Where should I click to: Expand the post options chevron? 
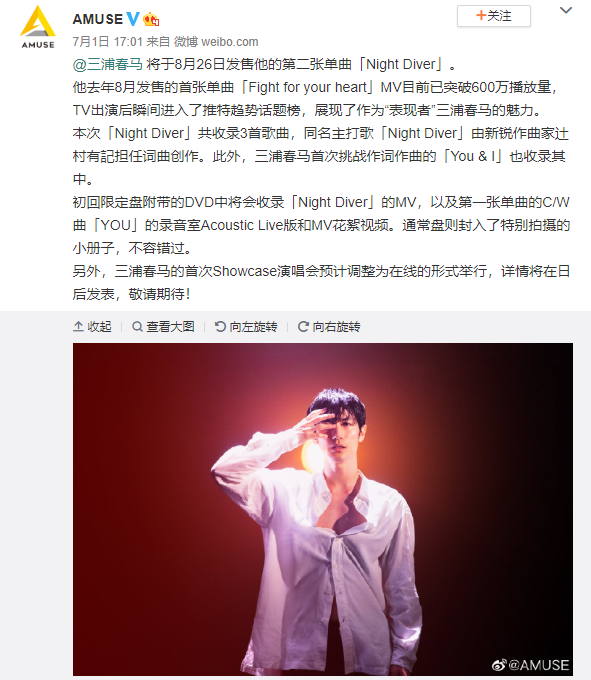(566, 10)
